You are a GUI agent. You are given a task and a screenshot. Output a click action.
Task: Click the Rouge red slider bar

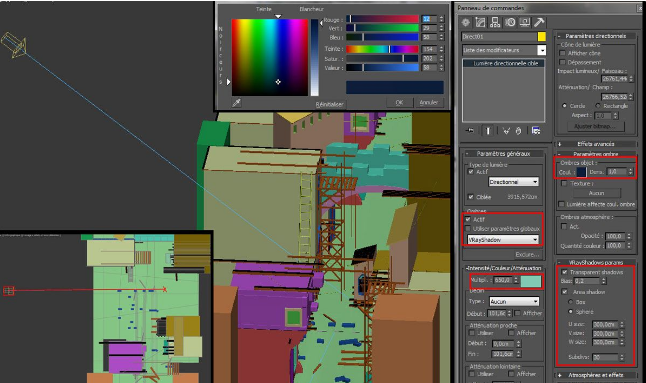pos(382,19)
